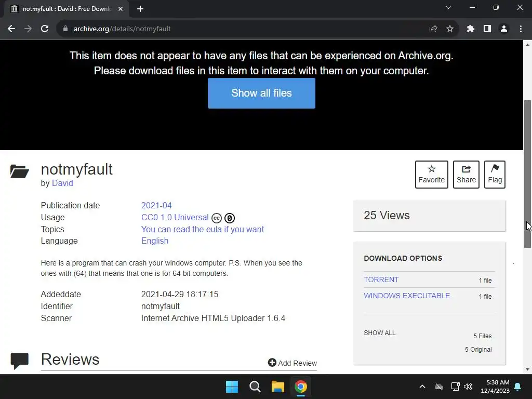
Task: Click the cloud sync tray icon
Action: [x=439, y=387]
